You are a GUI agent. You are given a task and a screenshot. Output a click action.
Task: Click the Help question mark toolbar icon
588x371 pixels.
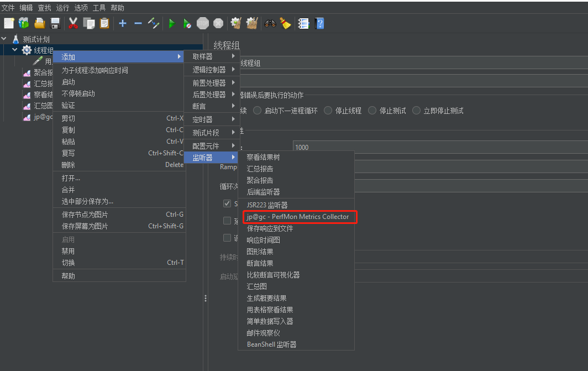319,23
